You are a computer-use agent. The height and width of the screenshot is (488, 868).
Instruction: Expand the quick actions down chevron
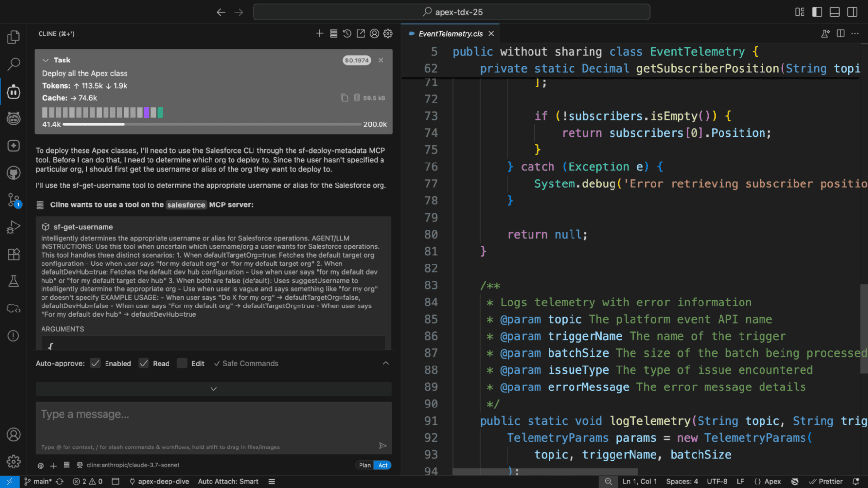click(x=213, y=389)
